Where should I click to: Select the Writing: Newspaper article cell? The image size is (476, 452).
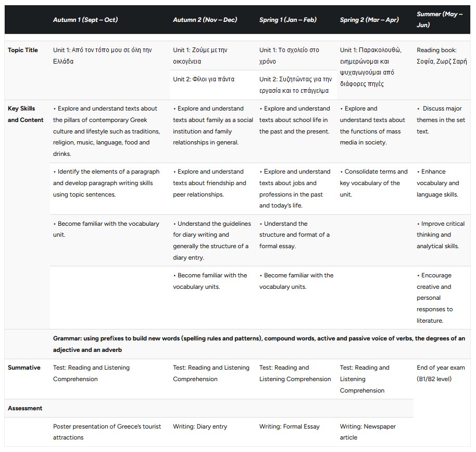[x=368, y=432]
